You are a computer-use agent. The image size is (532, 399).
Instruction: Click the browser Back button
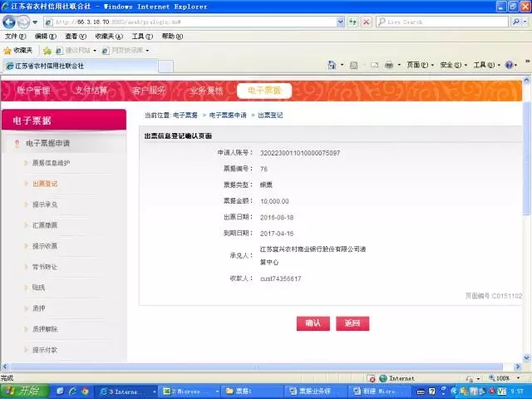(x=9, y=22)
